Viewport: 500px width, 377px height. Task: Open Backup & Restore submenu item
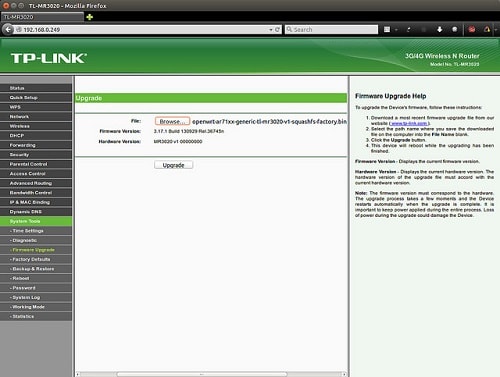click(36, 269)
